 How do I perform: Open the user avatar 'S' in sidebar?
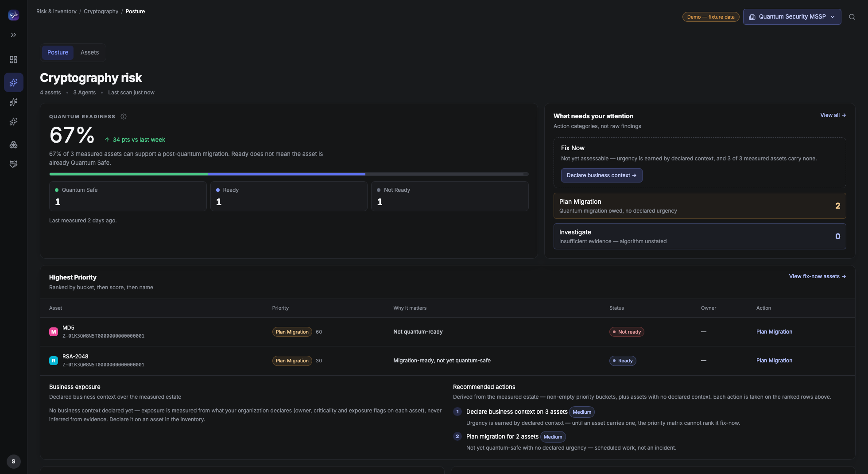[x=14, y=461]
